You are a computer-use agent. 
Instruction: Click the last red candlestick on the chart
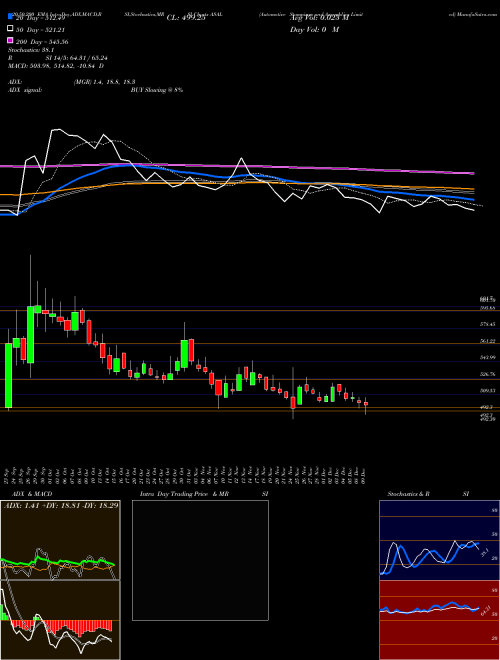[x=366, y=404]
